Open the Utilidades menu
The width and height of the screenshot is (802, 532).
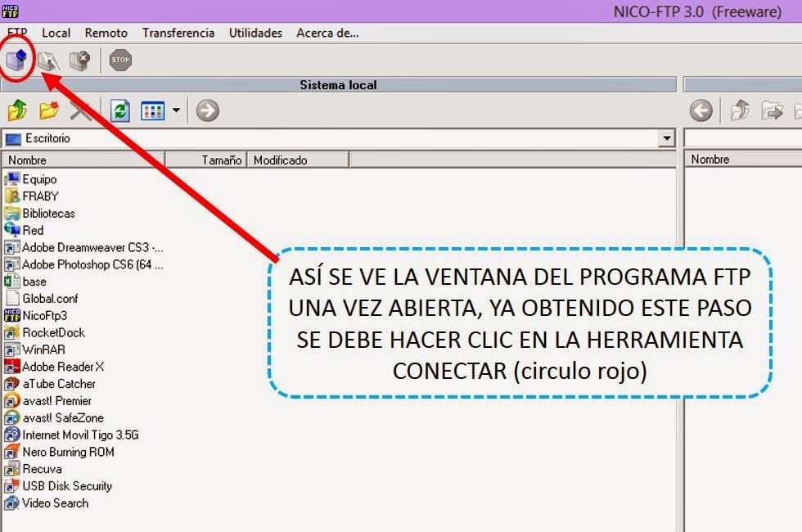255,33
